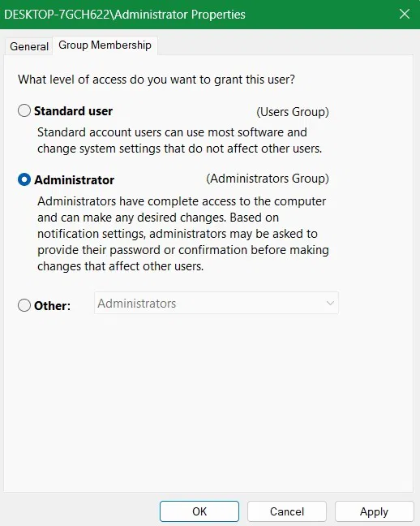Viewport: 420px width, 526px height.
Task: Click the Standard account users description text
Action: 180,140
